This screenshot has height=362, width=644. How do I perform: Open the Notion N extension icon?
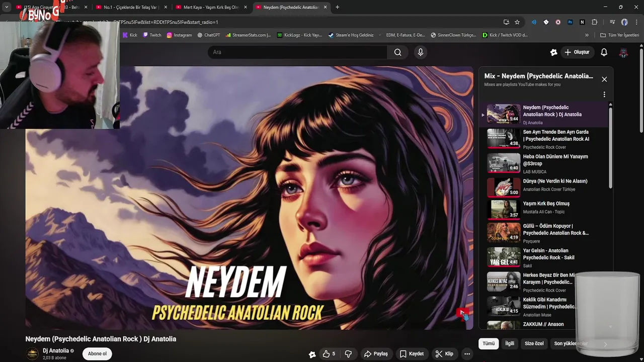(582, 22)
